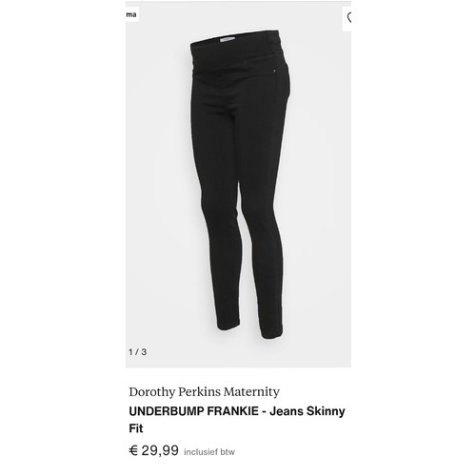Click the € 29,99 price
Screen dimensions: 476x476
(x=154, y=450)
